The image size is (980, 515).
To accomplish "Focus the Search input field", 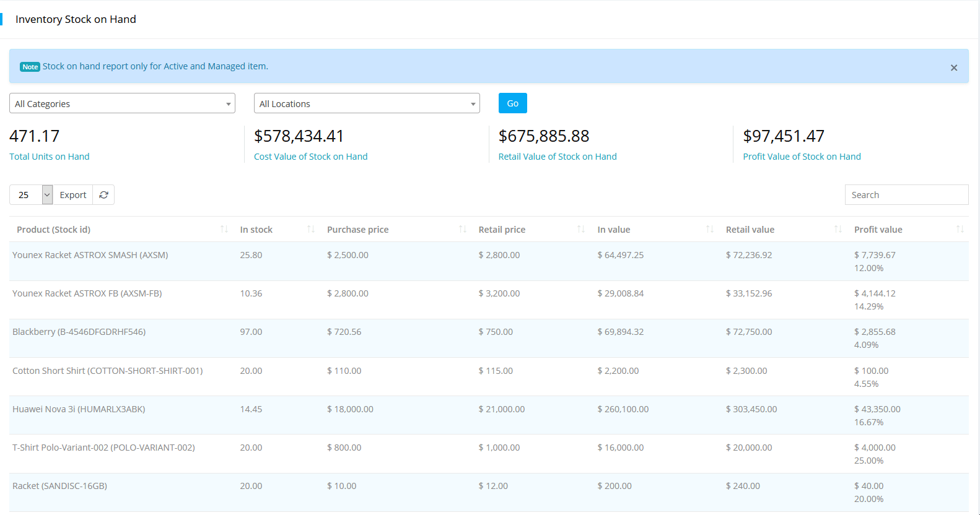I will click(x=906, y=195).
